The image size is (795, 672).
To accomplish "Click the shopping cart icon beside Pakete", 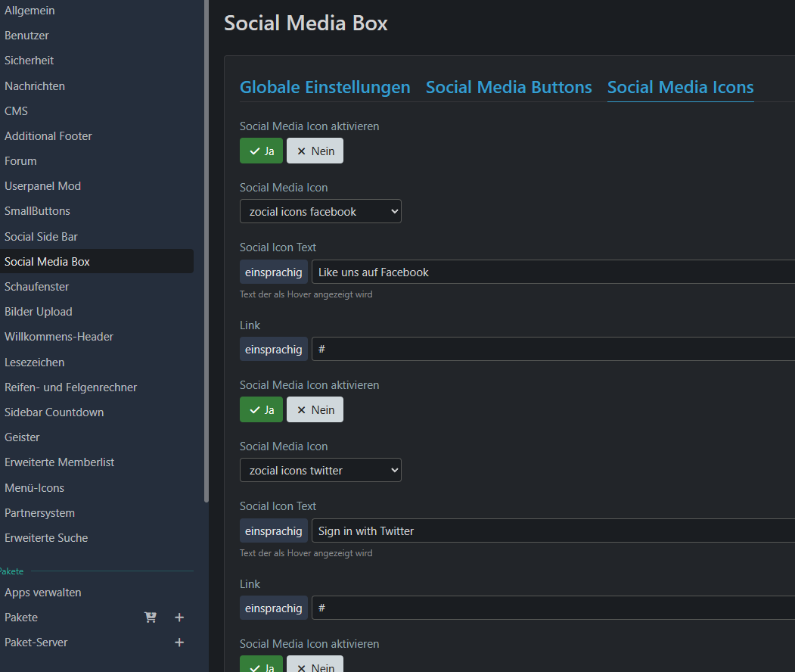I will [x=151, y=618].
